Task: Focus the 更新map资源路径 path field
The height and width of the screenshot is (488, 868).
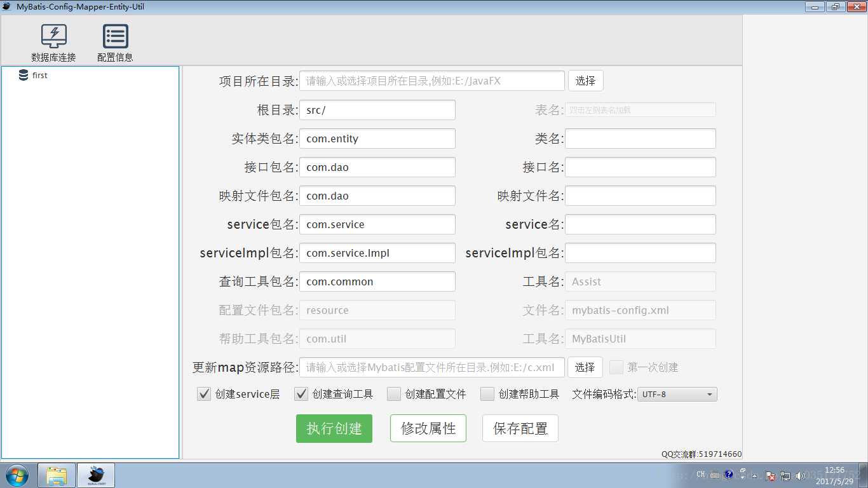Action: coord(431,367)
